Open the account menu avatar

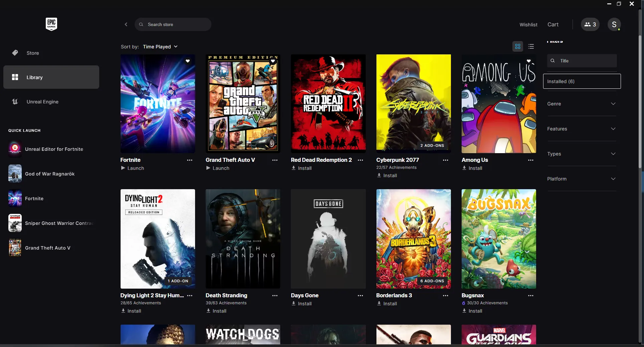(615, 24)
